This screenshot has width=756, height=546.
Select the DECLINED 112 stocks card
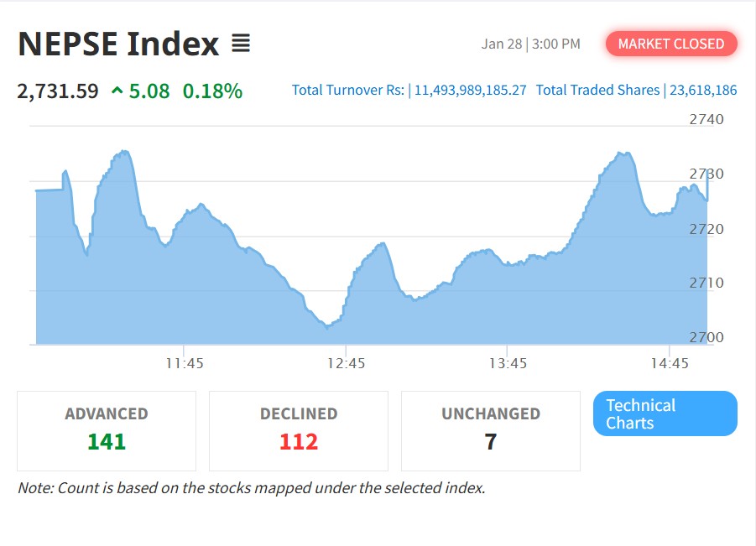coord(299,430)
